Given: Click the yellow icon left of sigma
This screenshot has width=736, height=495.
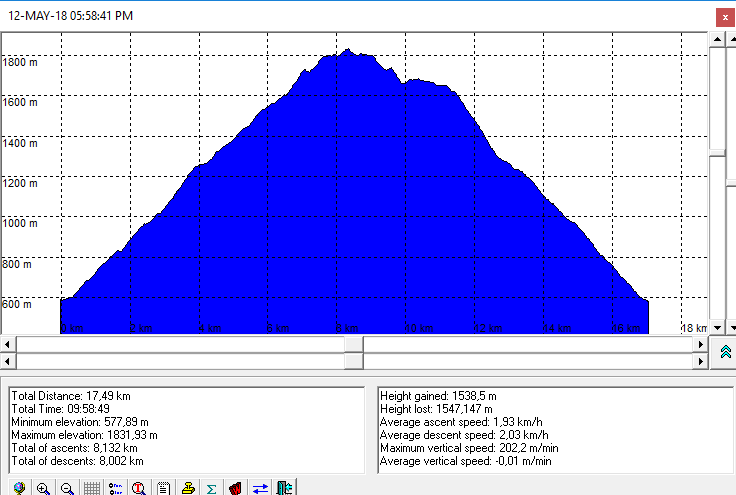Looking at the screenshot, I should point(187,488).
